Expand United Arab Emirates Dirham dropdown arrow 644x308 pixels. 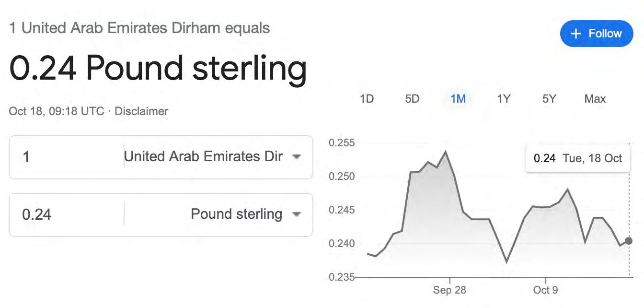pos(297,157)
